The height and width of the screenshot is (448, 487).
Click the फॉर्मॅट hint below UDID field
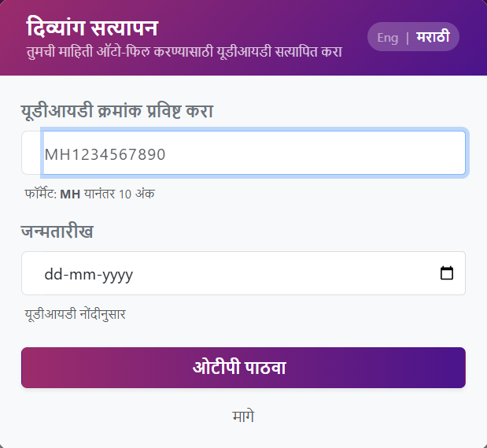tap(41, 194)
